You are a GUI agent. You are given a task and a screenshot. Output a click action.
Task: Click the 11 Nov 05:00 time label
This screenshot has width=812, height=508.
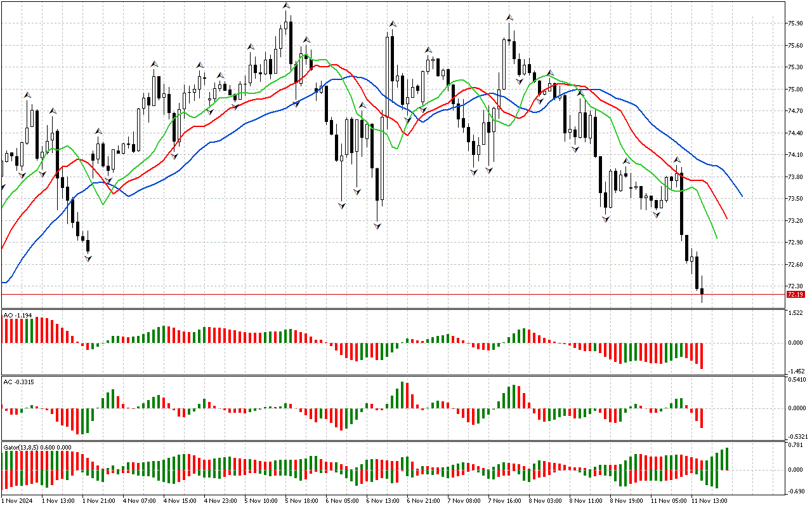coord(668,501)
